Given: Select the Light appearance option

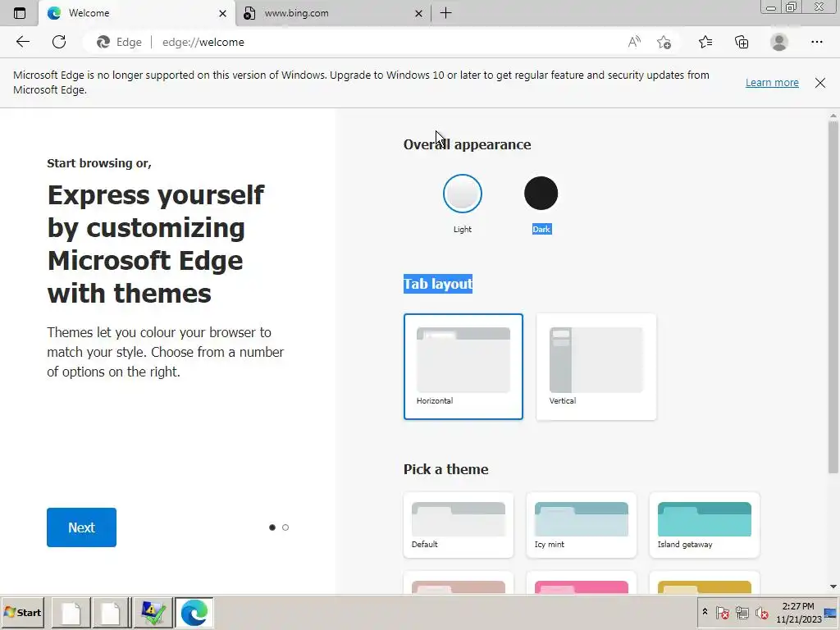Looking at the screenshot, I should point(463,194).
